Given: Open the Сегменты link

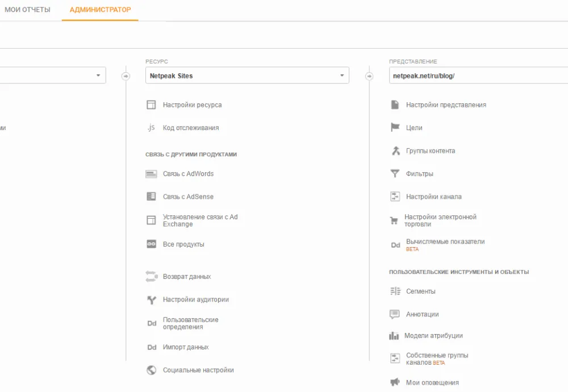Looking at the screenshot, I should pos(420,291).
